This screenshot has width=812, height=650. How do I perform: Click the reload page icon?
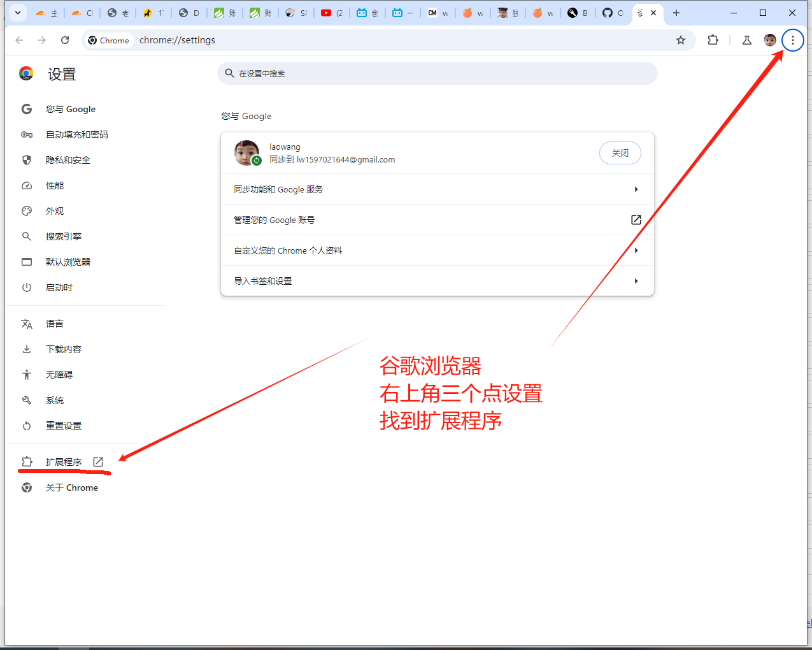[65, 40]
